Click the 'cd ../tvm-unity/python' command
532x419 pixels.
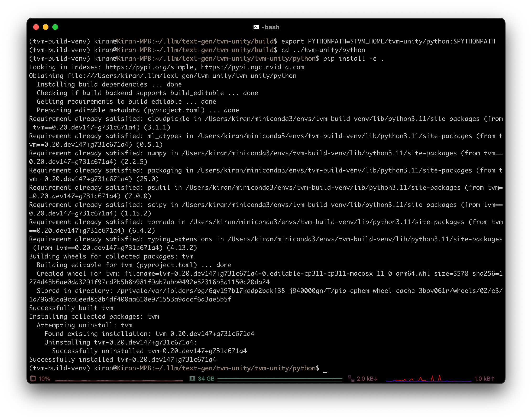pyautogui.click(x=323, y=50)
